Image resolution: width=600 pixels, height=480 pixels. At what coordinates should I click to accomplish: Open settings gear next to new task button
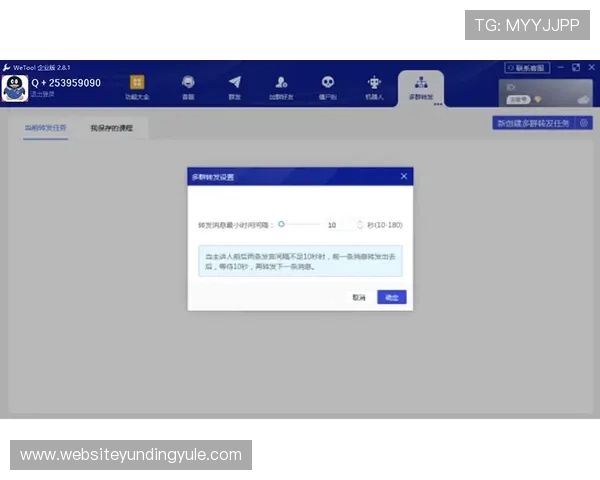[584, 123]
